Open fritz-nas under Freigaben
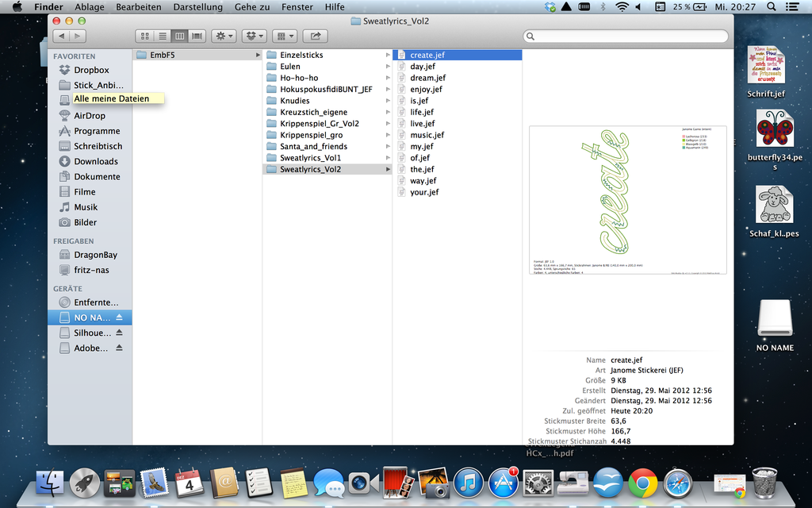Screen dimensions: 812x508 point(90,270)
